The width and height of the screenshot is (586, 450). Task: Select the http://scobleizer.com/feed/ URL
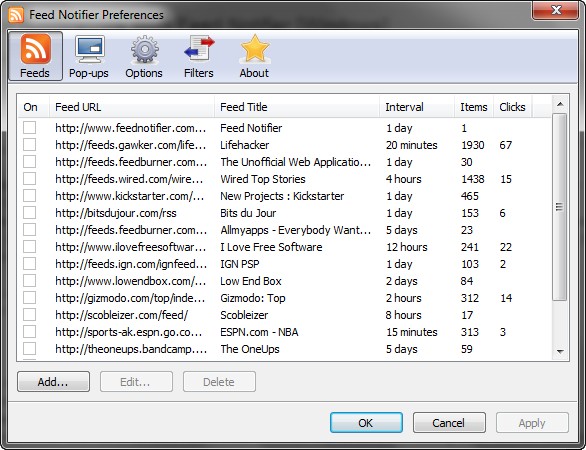[122, 315]
